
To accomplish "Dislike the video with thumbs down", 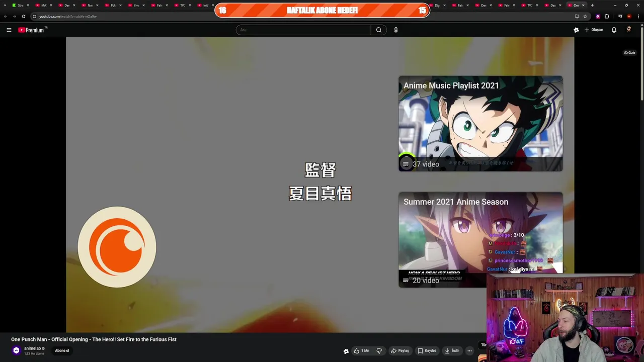I will (x=379, y=350).
